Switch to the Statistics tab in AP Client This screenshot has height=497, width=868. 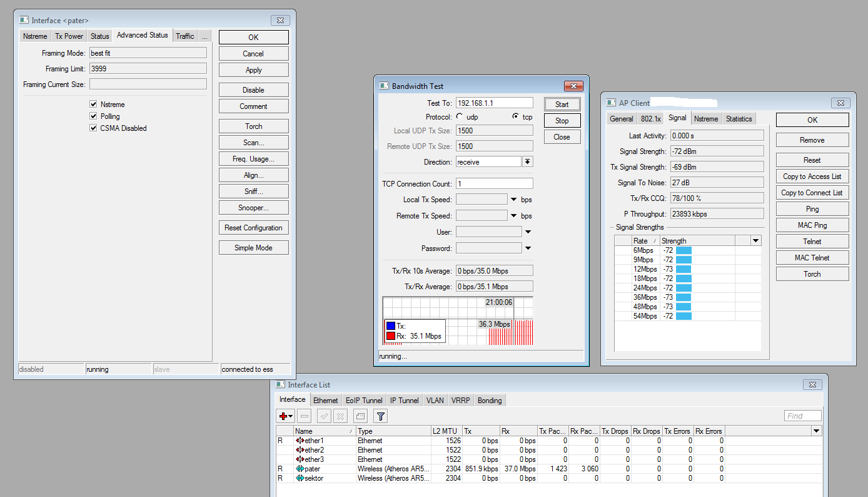click(739, 119)
